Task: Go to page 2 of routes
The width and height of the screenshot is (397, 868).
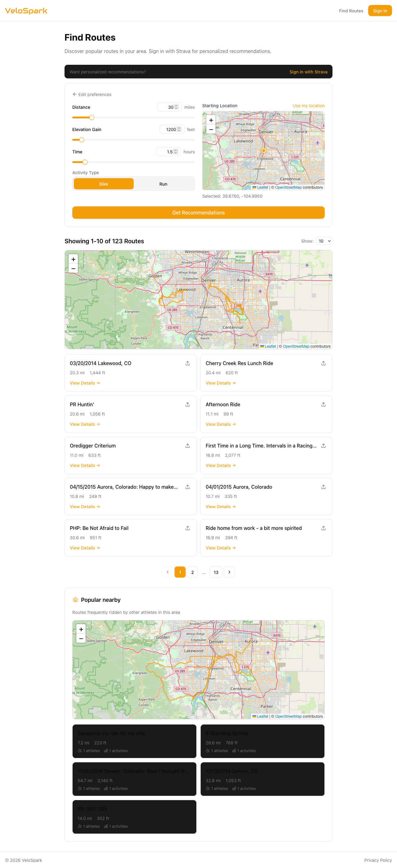Action: (193, 572)
